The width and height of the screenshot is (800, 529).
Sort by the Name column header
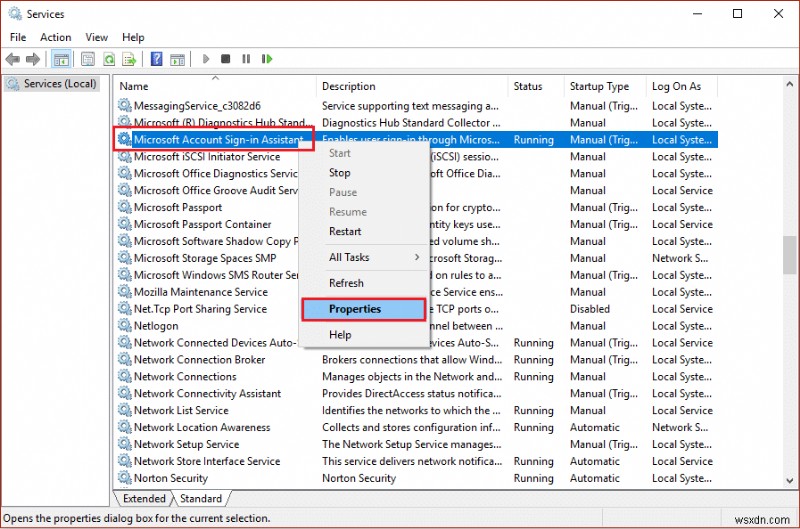[215, 86]
